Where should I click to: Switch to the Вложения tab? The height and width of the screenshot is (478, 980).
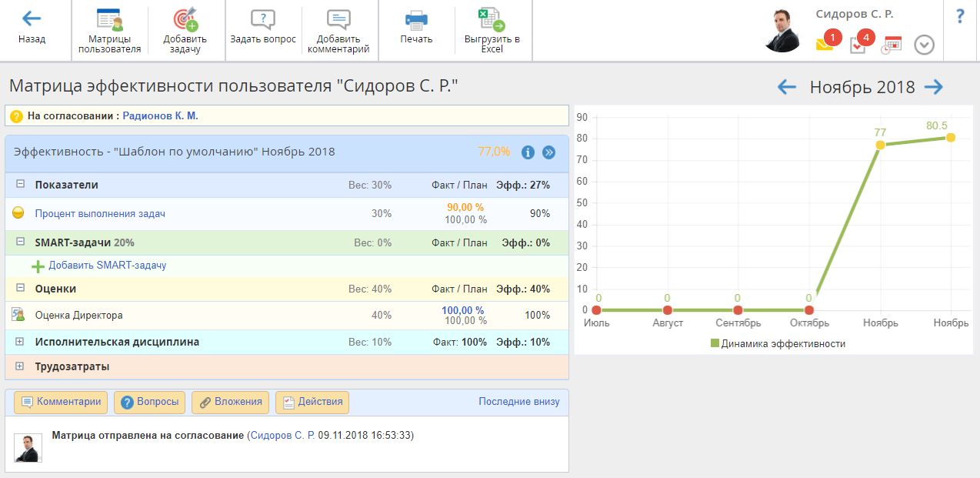[x=231, y=402]
